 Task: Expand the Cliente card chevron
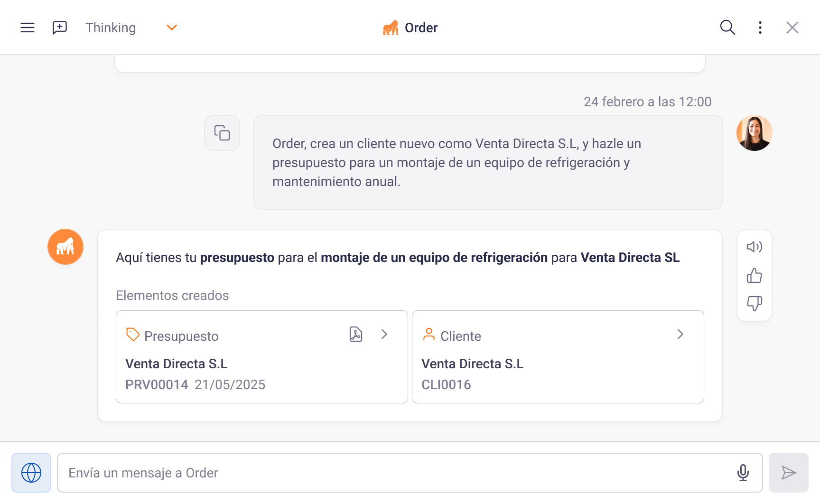pyautogui.click(x=680, y=335)
